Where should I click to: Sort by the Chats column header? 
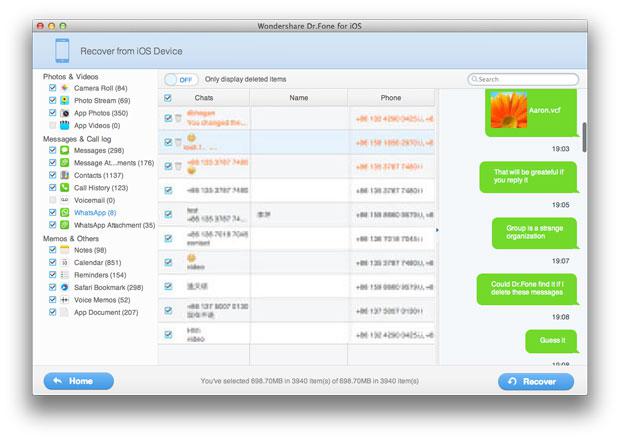tap(204, 98)
